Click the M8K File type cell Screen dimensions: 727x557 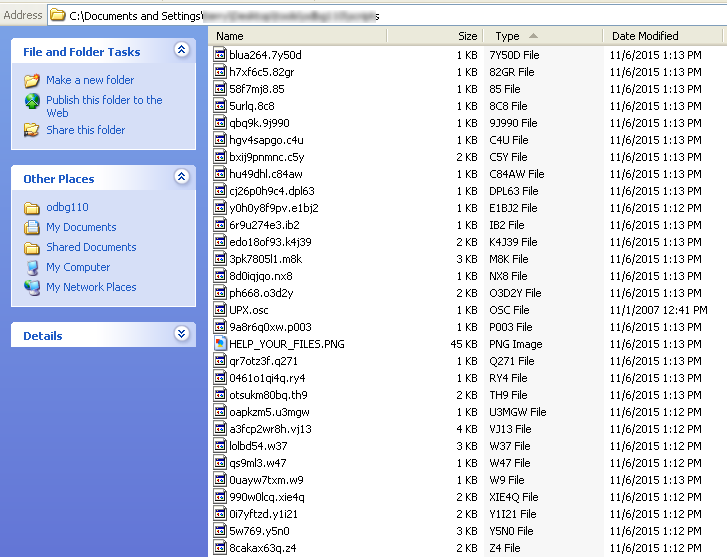click(x=509, y=259)
